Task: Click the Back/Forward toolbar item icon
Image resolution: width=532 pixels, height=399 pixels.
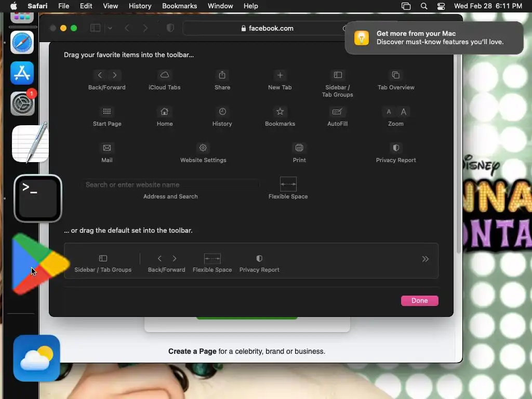Action: click(107, 75)
